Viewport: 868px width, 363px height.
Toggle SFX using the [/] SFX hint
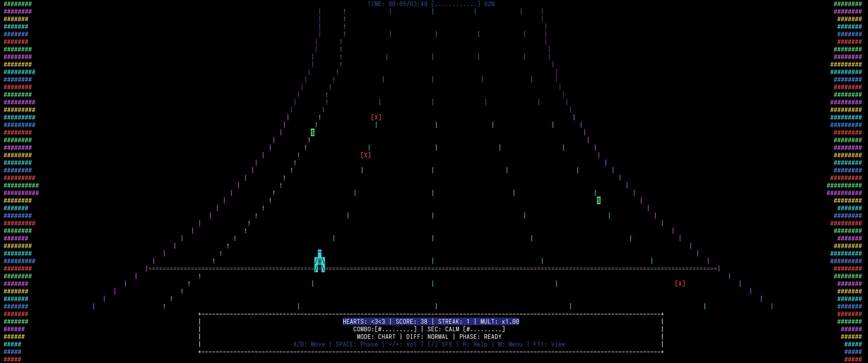[440, 344]
